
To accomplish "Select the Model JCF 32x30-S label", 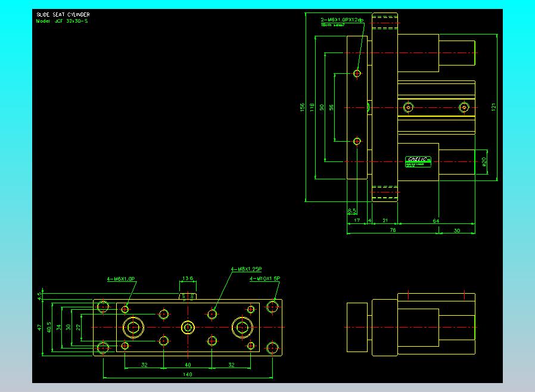I will tap(62, 21).
